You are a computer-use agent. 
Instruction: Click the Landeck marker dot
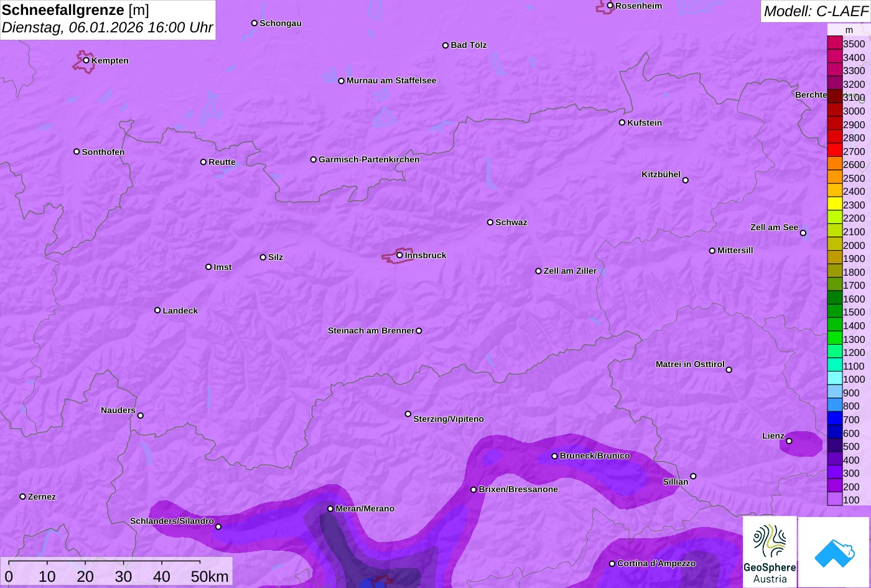click(157, 310)
